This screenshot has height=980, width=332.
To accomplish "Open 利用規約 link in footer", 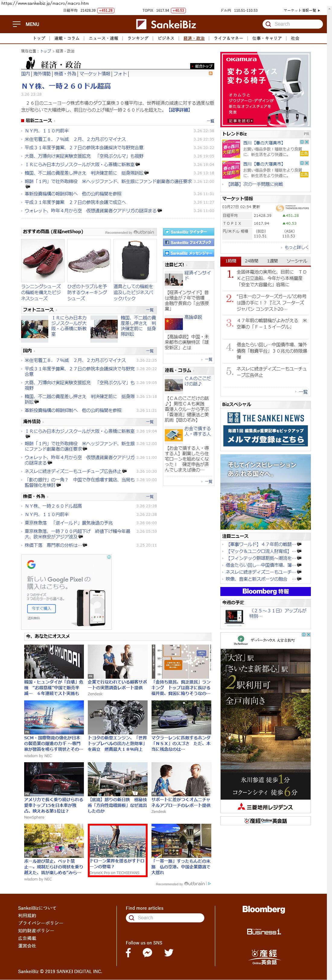I will [27, 916].
